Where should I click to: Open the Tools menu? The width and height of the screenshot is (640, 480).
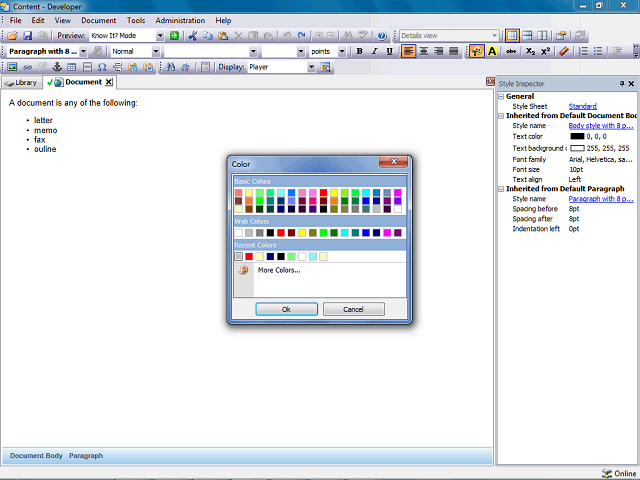tap(136, 20)
